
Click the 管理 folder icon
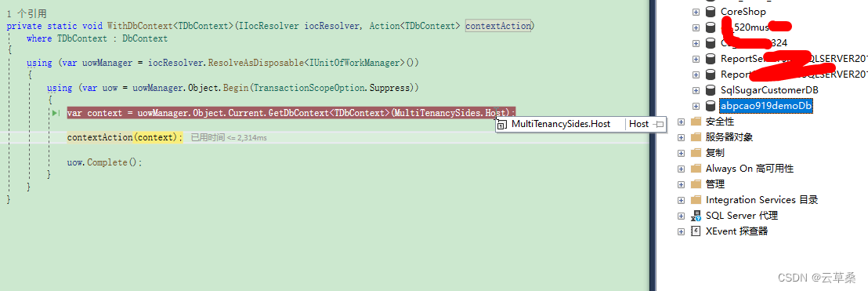tap(696, 184)
